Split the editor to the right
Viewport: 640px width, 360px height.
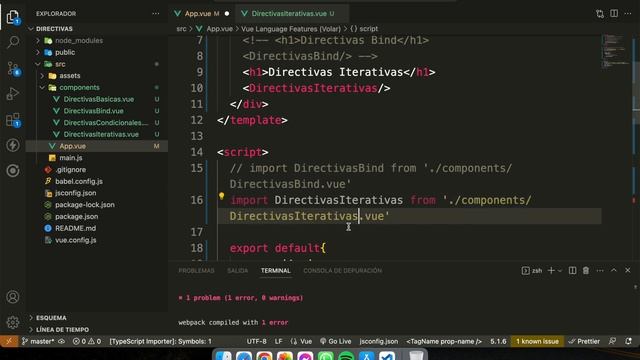[x=614, y=13]
